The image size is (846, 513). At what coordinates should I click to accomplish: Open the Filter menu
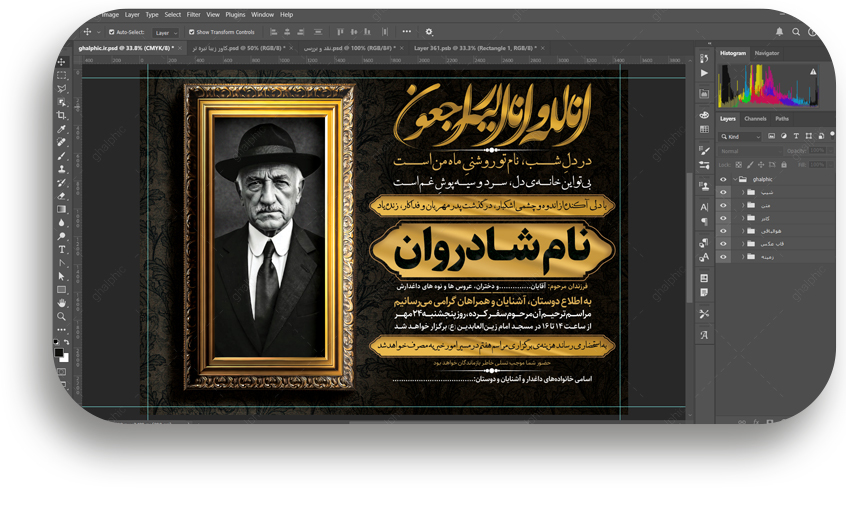pyautogui.click(x=193, y=15)
